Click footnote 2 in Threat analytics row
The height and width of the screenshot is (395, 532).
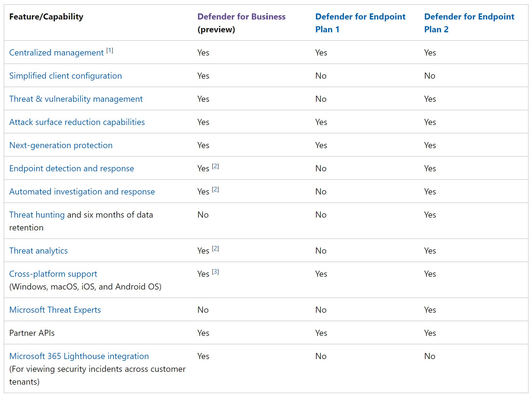215,249
